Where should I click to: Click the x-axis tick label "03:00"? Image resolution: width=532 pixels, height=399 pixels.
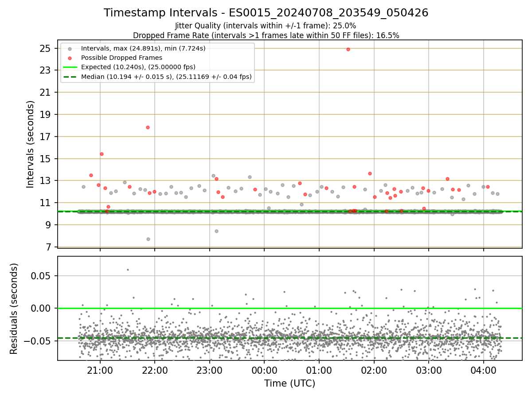428,370
